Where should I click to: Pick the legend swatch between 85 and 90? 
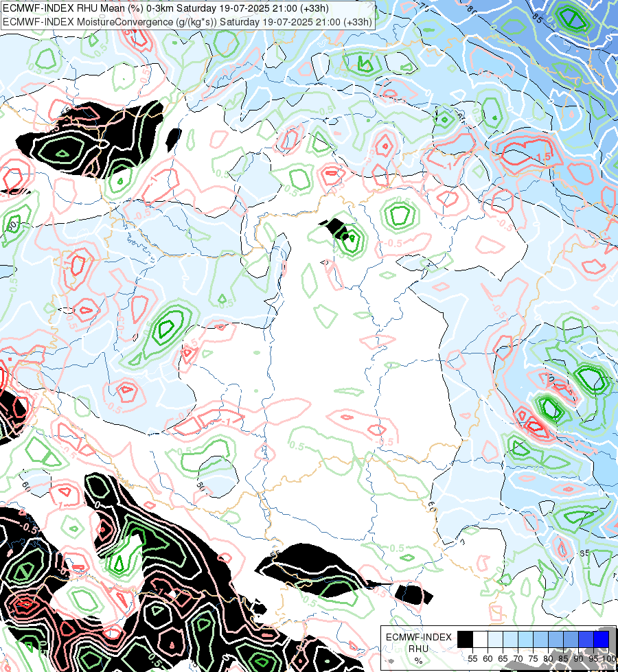point(571,639)
